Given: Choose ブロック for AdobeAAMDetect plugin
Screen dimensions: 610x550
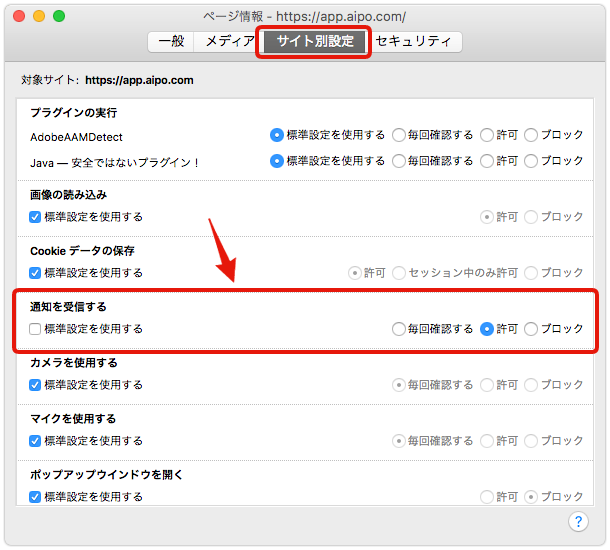Looking at the screenshot, I should tap(531, 135).
